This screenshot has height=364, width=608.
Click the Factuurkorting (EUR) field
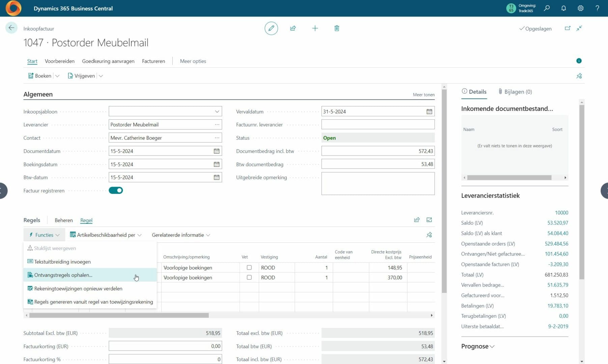coord(165,346)
